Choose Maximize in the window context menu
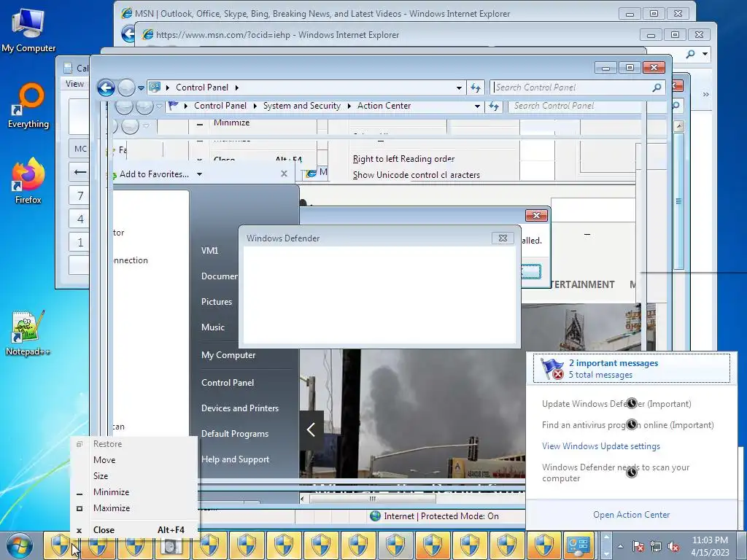The width and height of the screenshot is (747, 560). coord(112,508)
